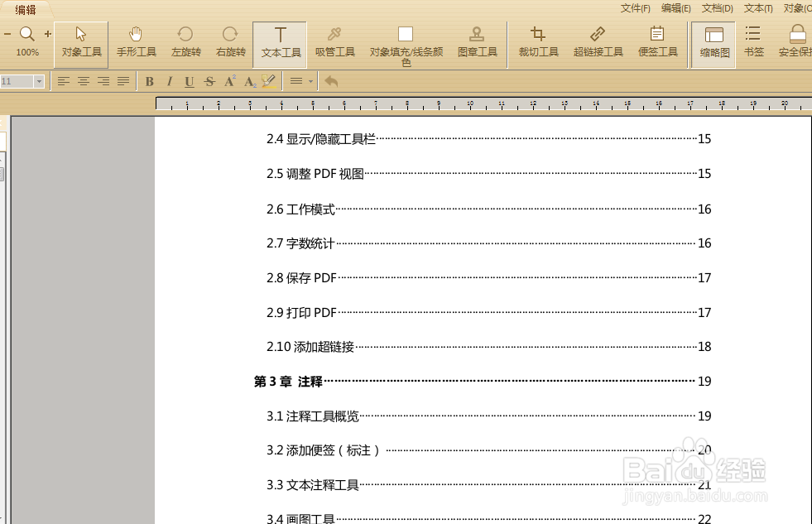Click TOC entry 3.4 画图工具
Viewport: 812px width, 524px height.
300,518
